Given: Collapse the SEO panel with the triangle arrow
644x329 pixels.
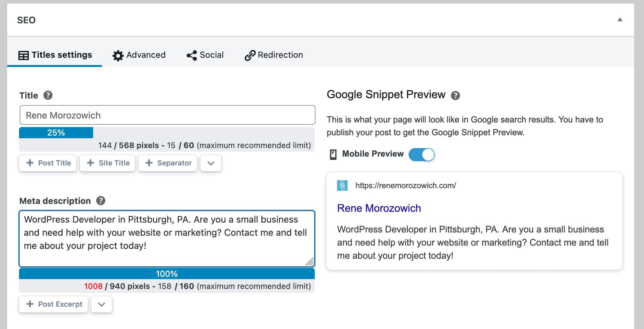Looking at the screenshot, I should coord(620,20).
